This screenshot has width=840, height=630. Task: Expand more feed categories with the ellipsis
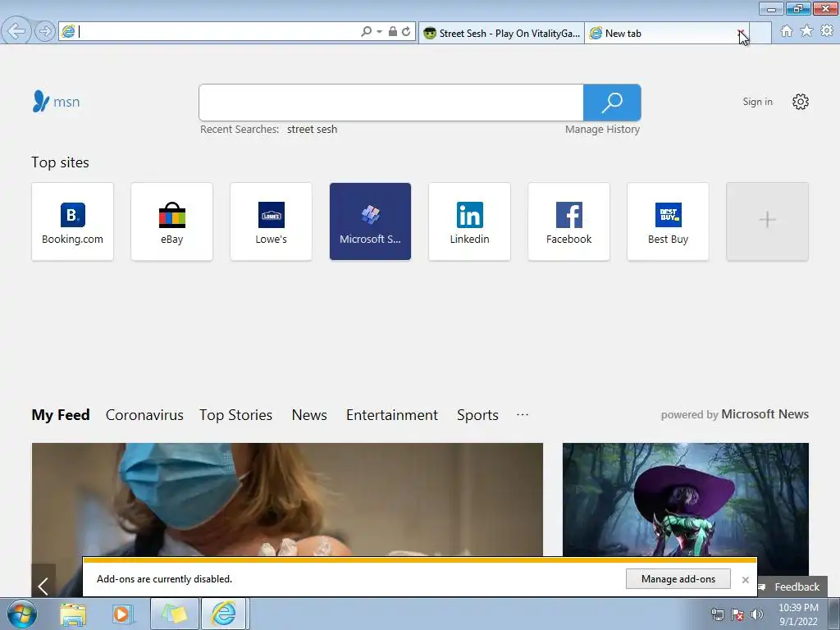(523, 414)
